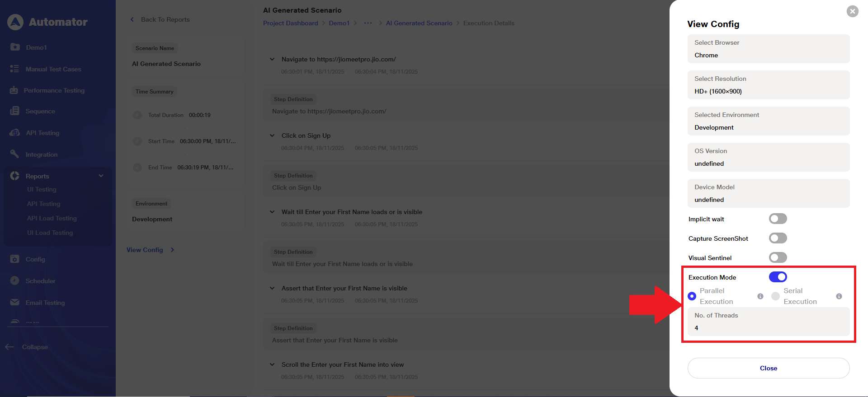
Task: Click the Automator logo icon
Action: coord(15,22)
